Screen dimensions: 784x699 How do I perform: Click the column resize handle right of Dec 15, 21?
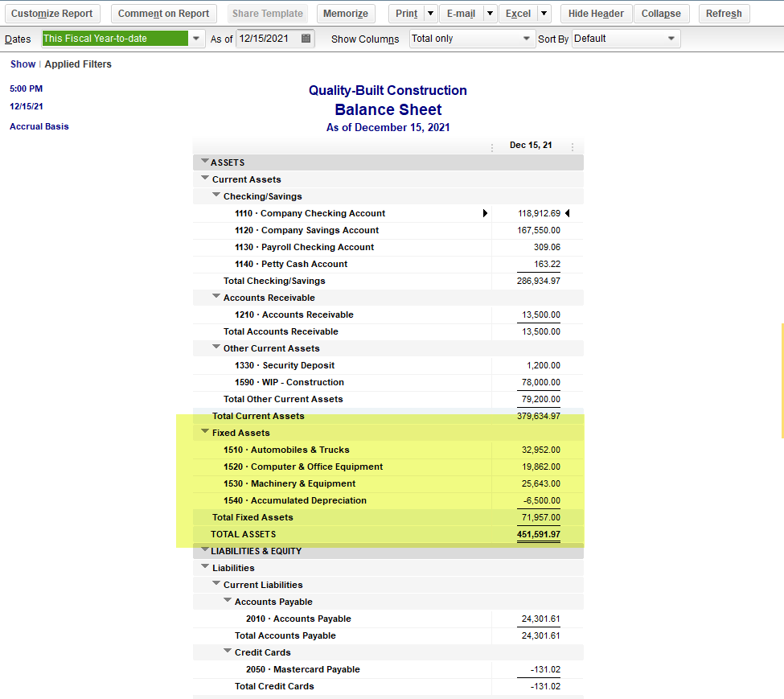tap(573, 147)
